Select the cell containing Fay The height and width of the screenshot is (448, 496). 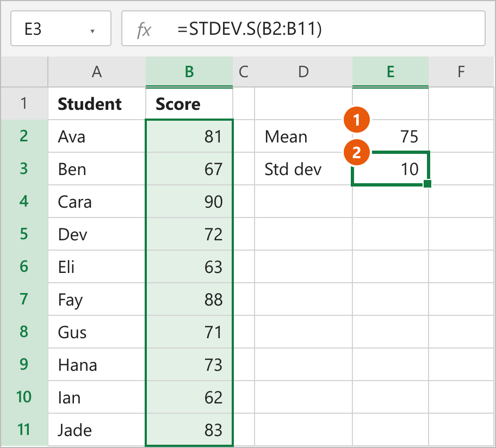coord(97,299)
